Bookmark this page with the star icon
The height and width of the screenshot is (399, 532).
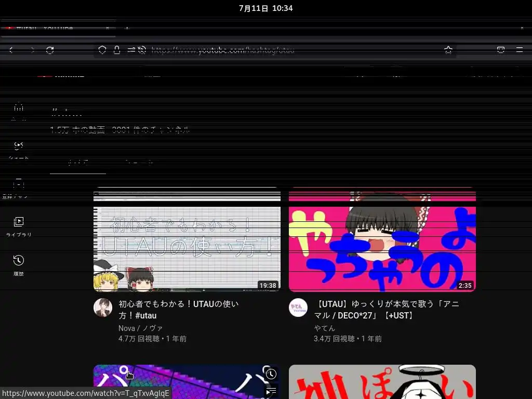[x=448, y=50]
